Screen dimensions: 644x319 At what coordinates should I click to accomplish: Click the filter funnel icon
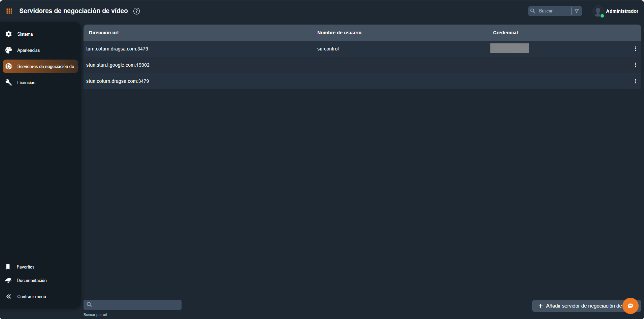pyautogui.click(x=577, y=11)
